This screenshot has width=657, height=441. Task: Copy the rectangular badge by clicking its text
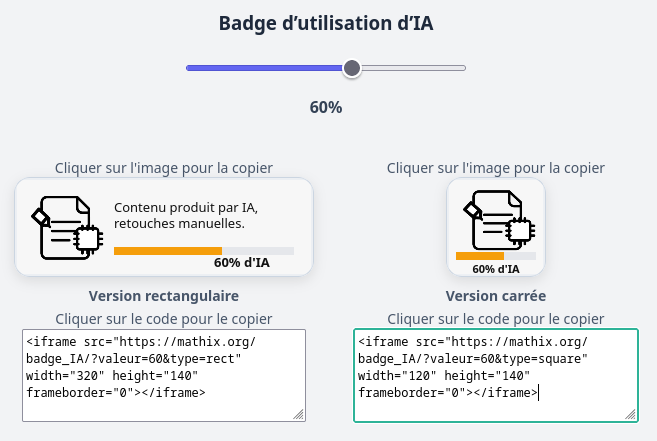click(x=186, y=215)
